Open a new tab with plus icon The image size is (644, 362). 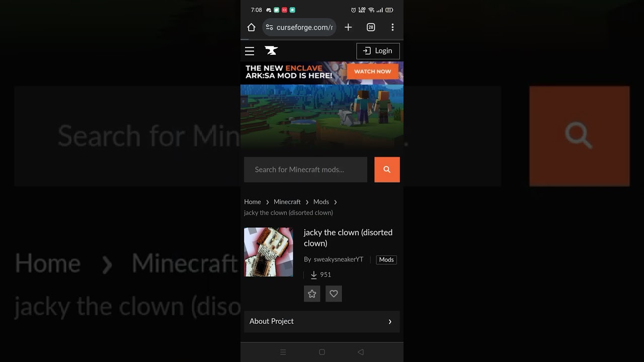(348, 27)
